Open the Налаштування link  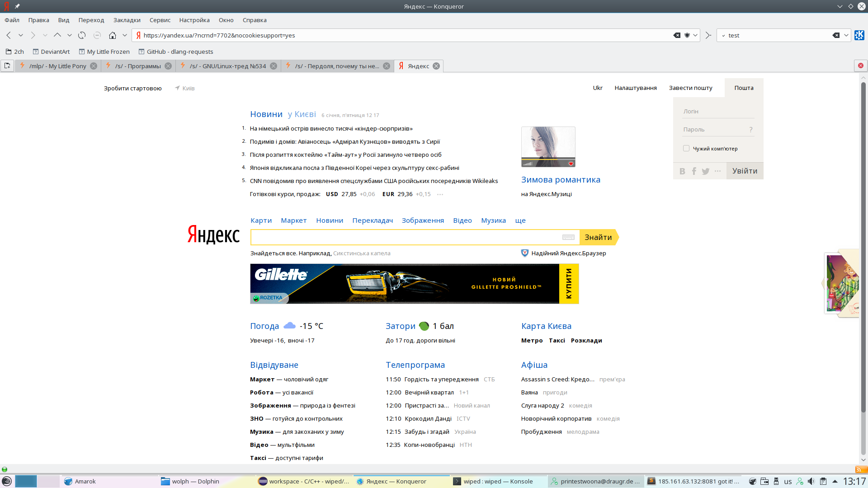tap(636, 88)
